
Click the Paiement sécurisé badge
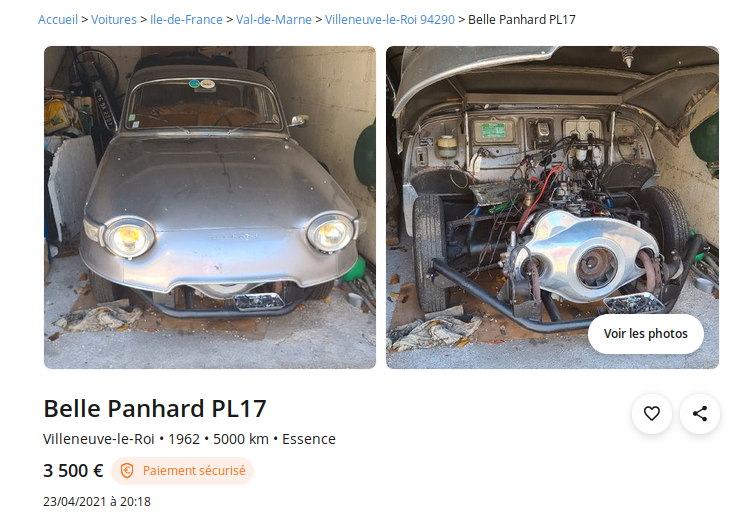pyautogui.click(x=182, y=470)
